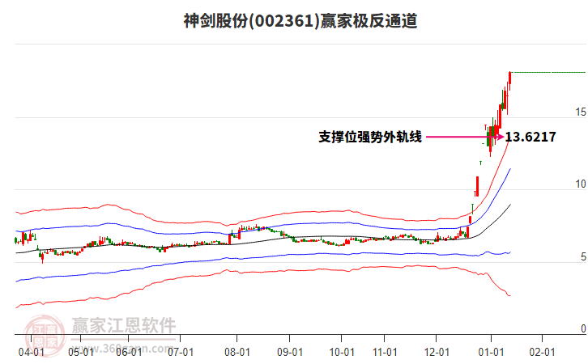Screen dimensions: 588x364
Task: Click the latest red candlestick at the peak
Action: tap(510, 79)
